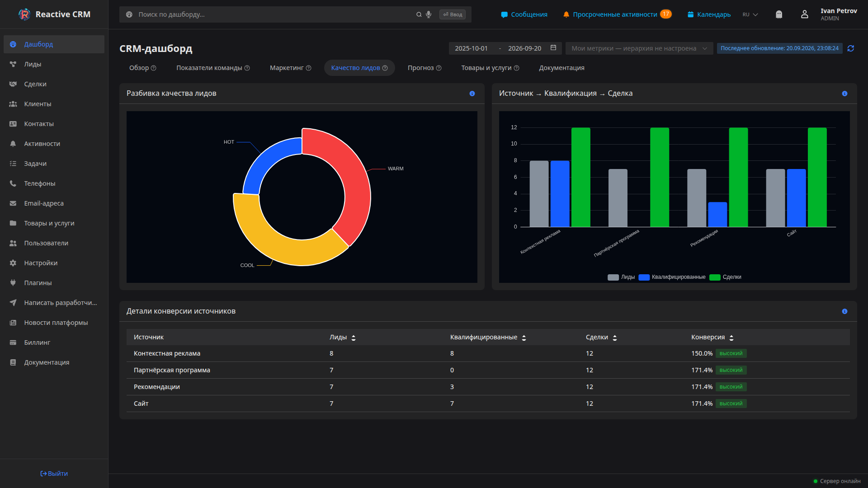Screen dimensions: 868x488
Task: Click the dashboard search input field
Action: click(x=276, y=14)
